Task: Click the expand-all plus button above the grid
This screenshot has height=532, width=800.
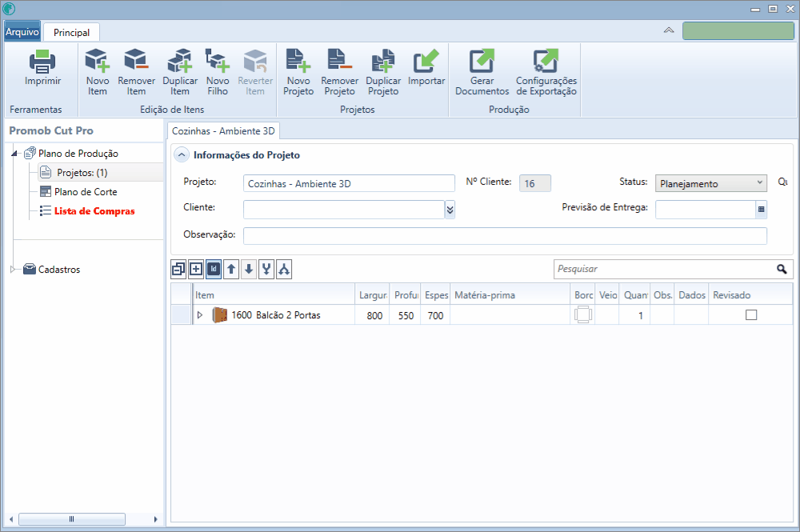Action: click(x=196, y=269)
